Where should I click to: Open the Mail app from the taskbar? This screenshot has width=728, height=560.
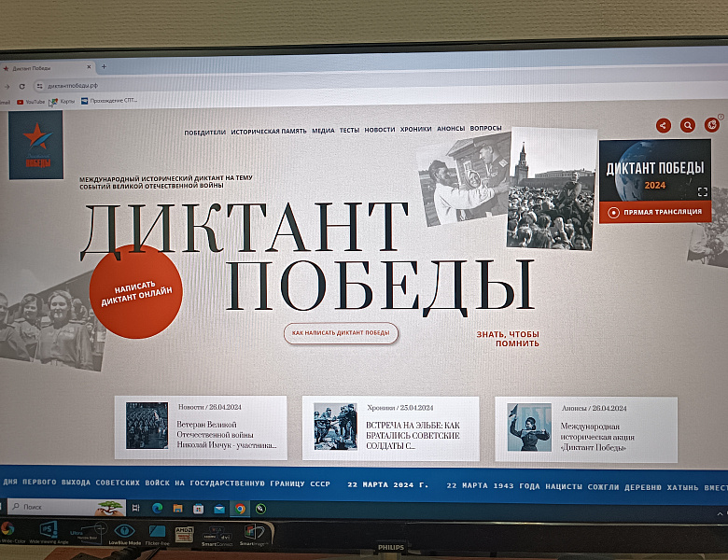219,509
